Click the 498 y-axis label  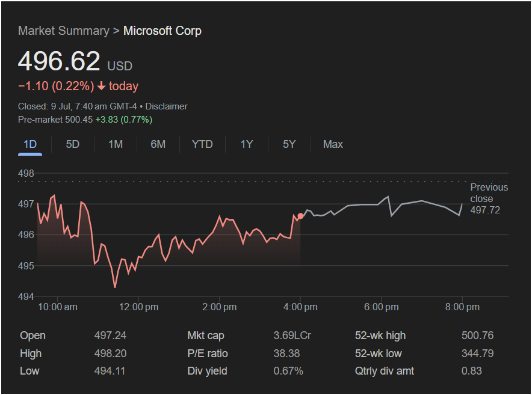coord(26,174)
